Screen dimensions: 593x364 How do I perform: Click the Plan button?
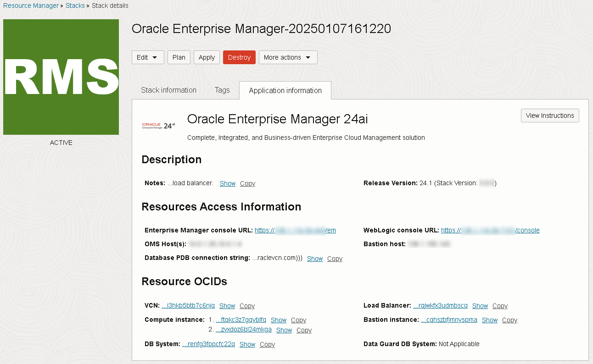click(x=179, y=57)
